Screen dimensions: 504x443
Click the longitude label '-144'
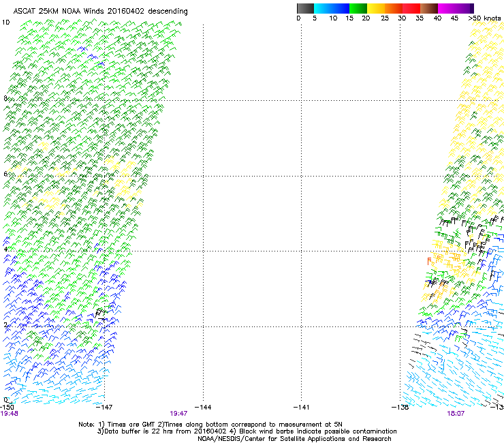point(203,408)
